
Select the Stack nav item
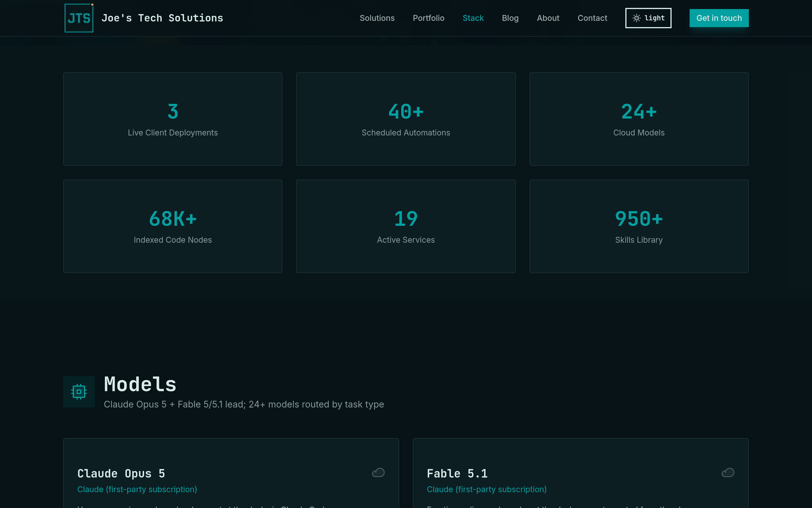(x=473, y=18)
